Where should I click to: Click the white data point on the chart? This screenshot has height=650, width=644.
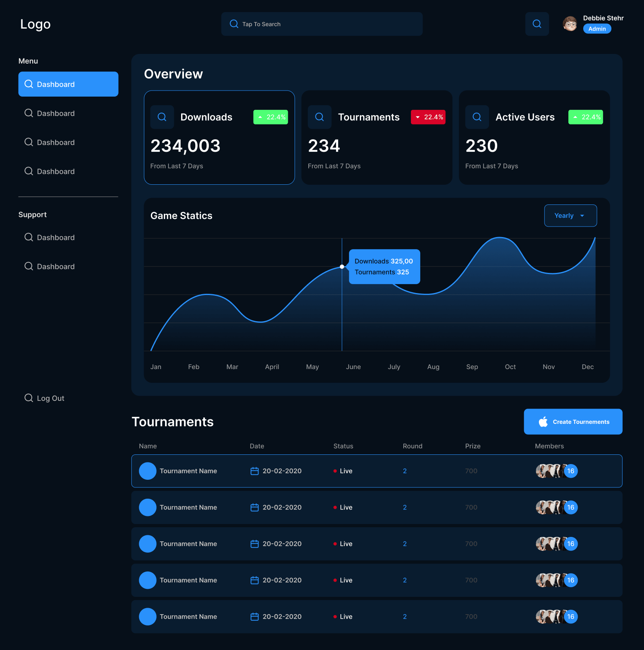[x=342, y=266]
